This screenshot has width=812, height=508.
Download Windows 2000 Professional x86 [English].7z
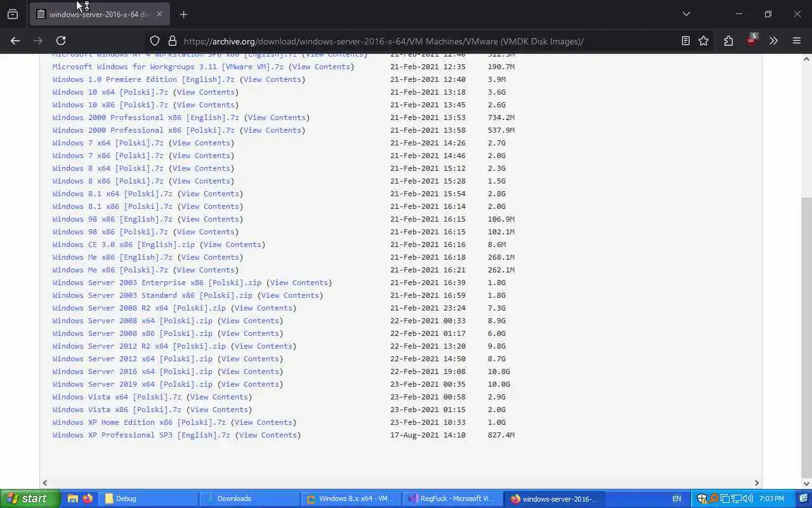[146, 117]
